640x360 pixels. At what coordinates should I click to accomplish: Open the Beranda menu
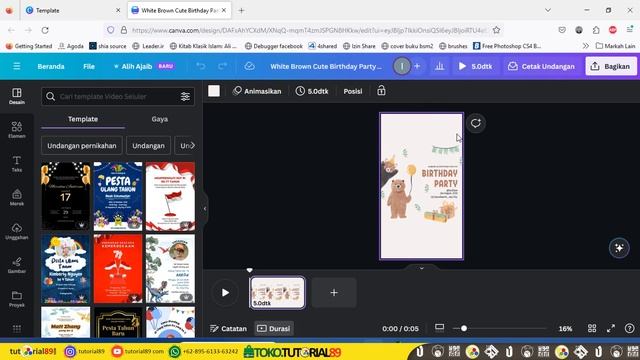tap(51, 66)
